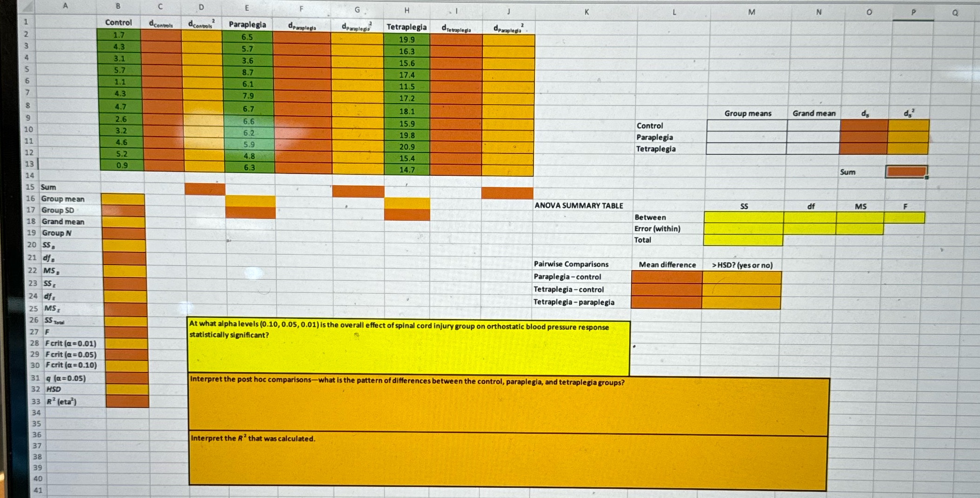Select the F crit (α=0.05) label
Screen dimensions: 980x498
(x=71, y=354)
